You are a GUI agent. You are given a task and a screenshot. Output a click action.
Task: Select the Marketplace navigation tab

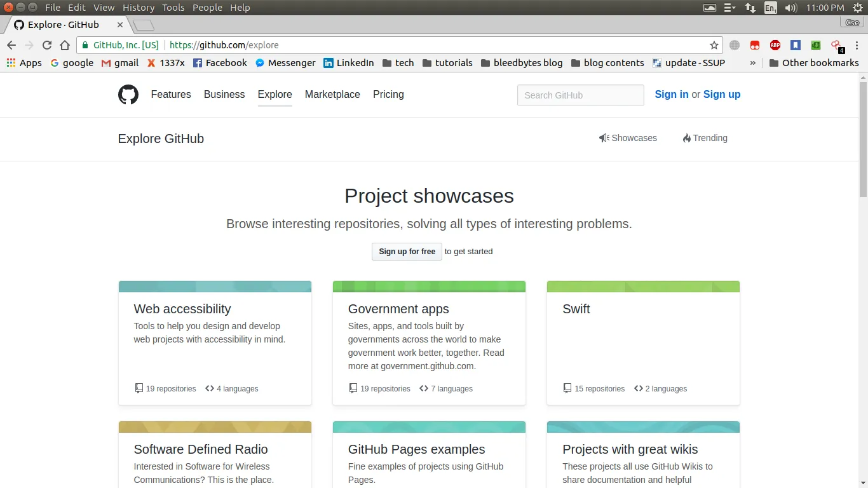click(332, 94)
